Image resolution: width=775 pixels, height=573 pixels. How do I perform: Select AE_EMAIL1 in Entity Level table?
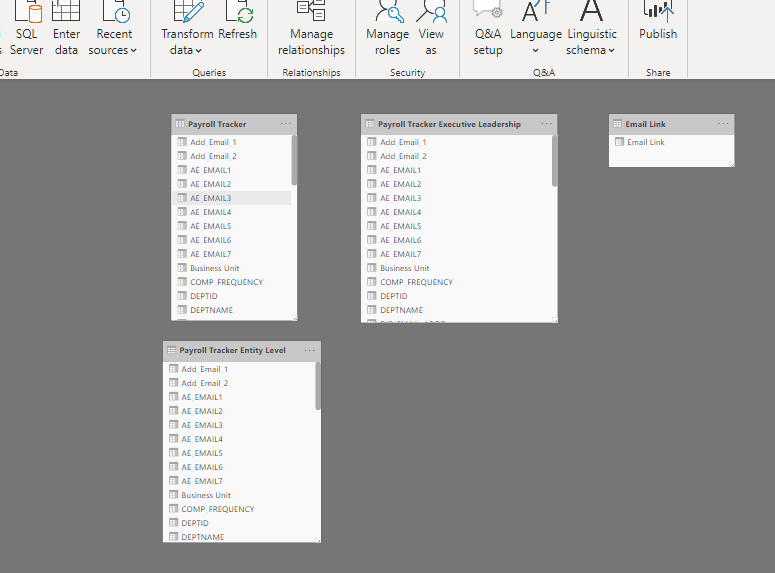click(x=239, y=397)
